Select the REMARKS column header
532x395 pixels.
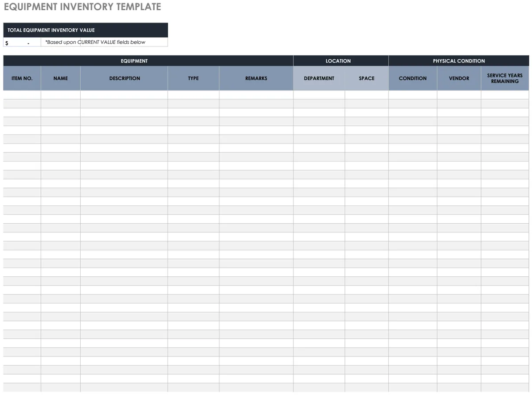pos(256,78)
